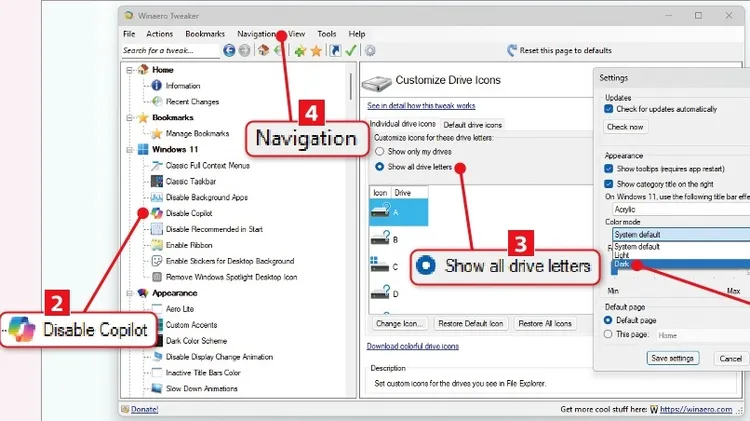Click the blue Back arrow toolbar icon
This screenshot has width=750, height=421.
[230, 50]
